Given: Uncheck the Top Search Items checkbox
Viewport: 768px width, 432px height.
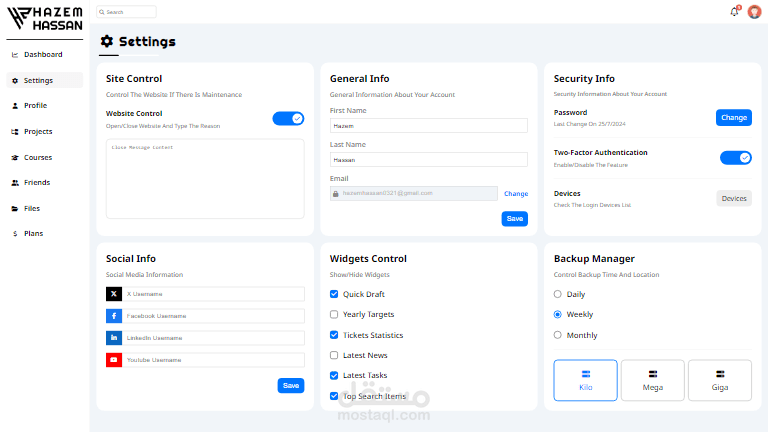Looking at the screenshot, I should 334,396.
